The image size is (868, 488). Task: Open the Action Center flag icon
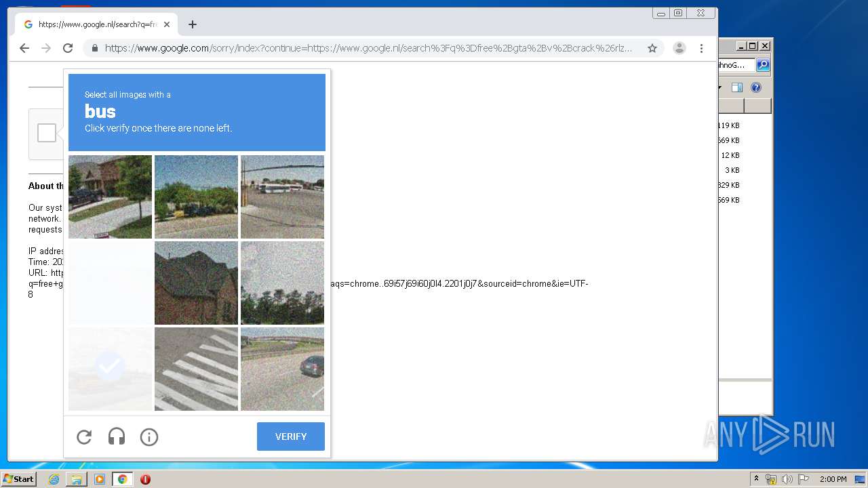[x=804, y=479]
